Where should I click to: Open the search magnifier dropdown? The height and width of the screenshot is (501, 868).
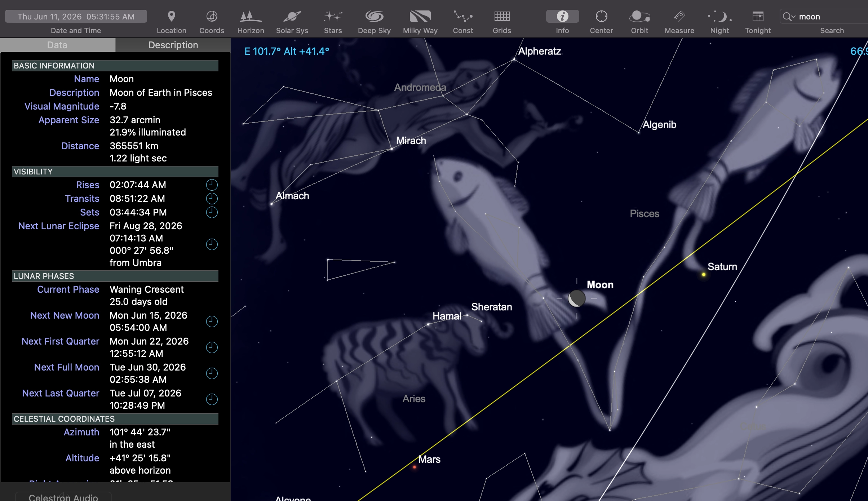(789, 17)
